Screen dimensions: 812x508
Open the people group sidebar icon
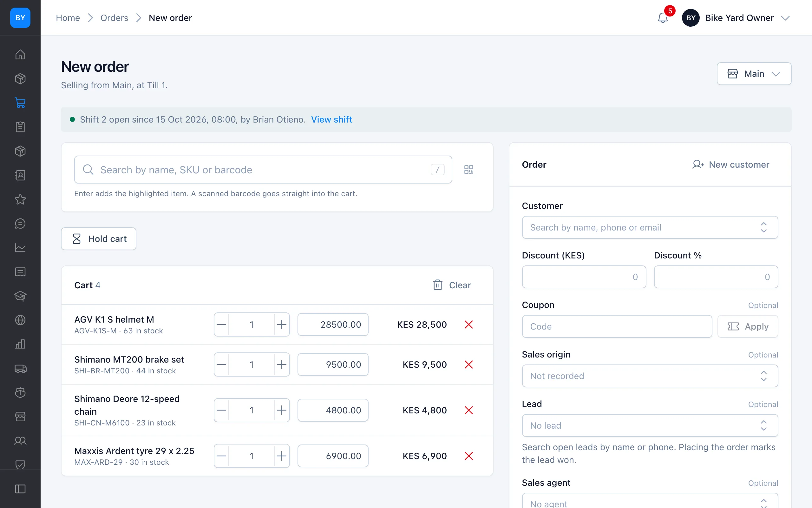(x=20, y=441)
